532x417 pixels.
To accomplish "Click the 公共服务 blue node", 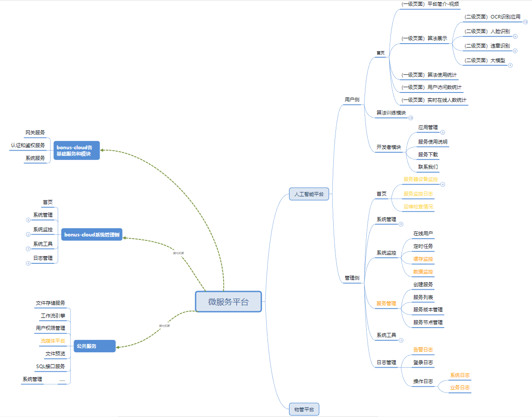I will click(x=95, y=346).
